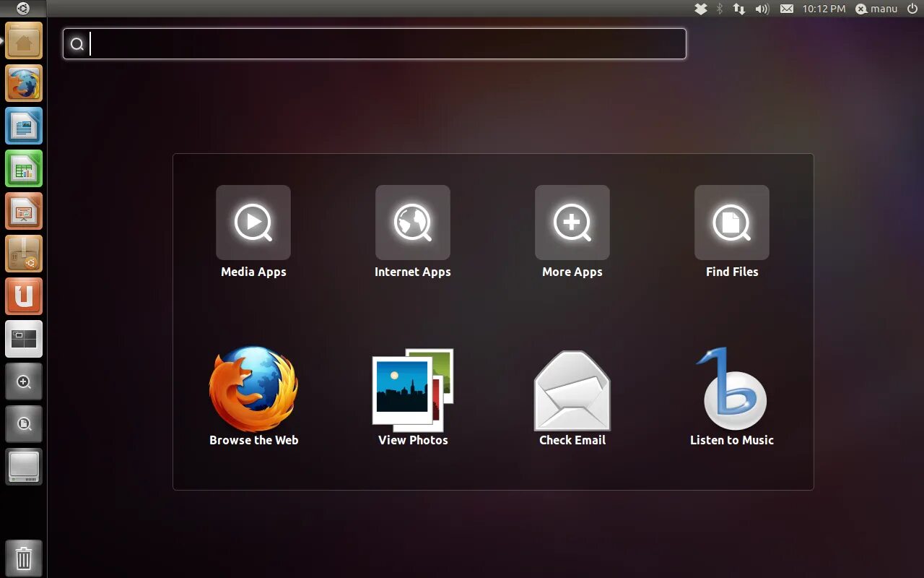Open the network connections indicator

(739, 9)
